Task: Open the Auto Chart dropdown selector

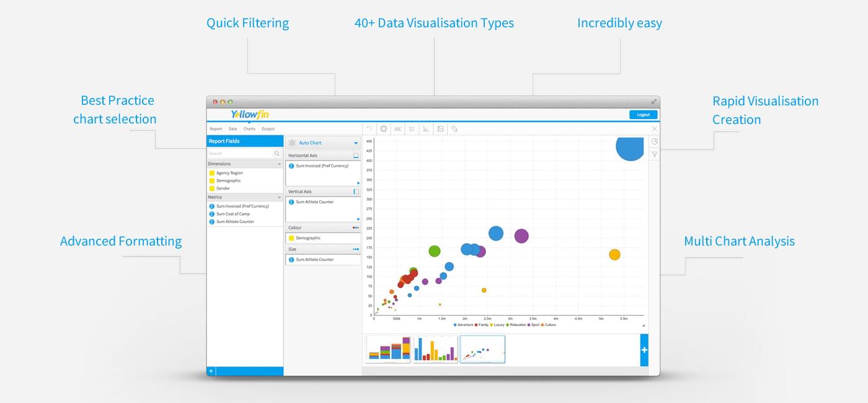Action: point(356,143)
